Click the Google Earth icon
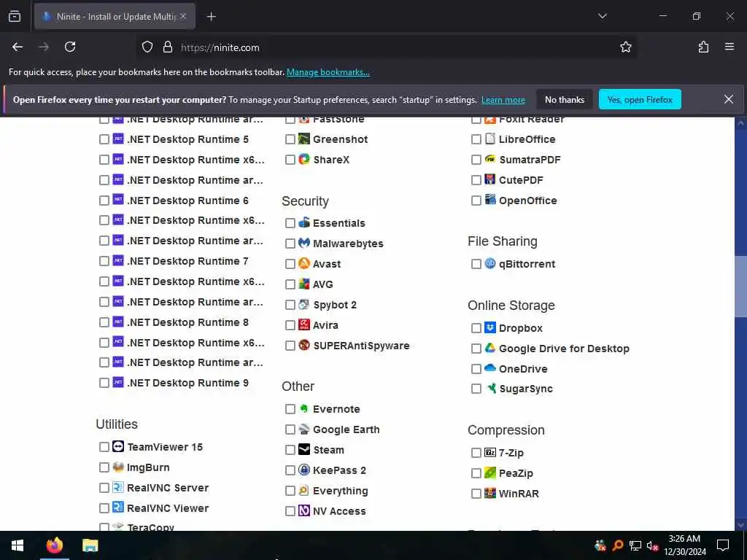 click(x=304, y=429)
